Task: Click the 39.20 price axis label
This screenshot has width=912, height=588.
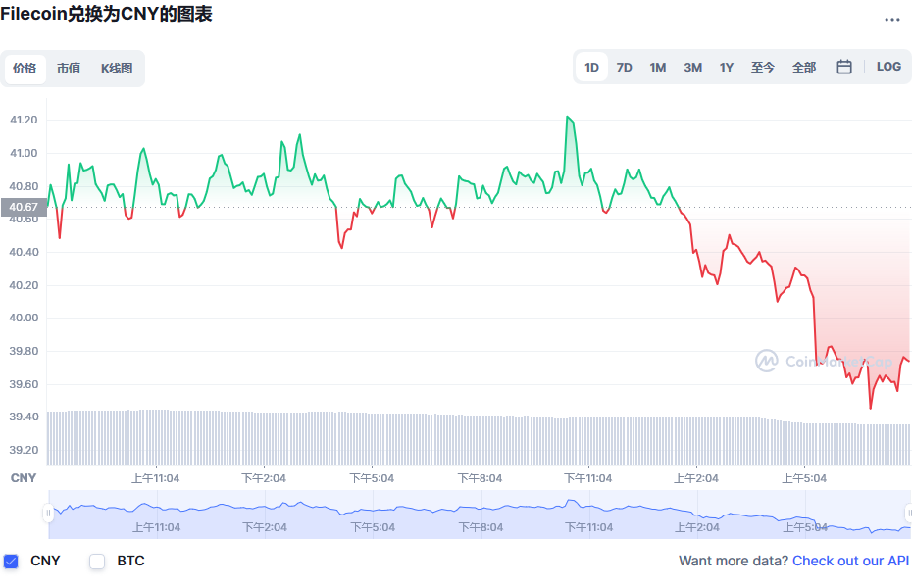Action: 24,450
